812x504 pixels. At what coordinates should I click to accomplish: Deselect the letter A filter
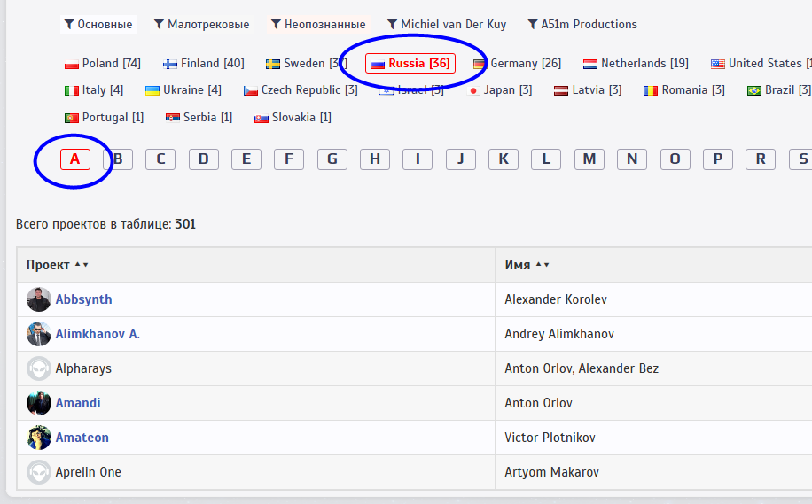75,159
